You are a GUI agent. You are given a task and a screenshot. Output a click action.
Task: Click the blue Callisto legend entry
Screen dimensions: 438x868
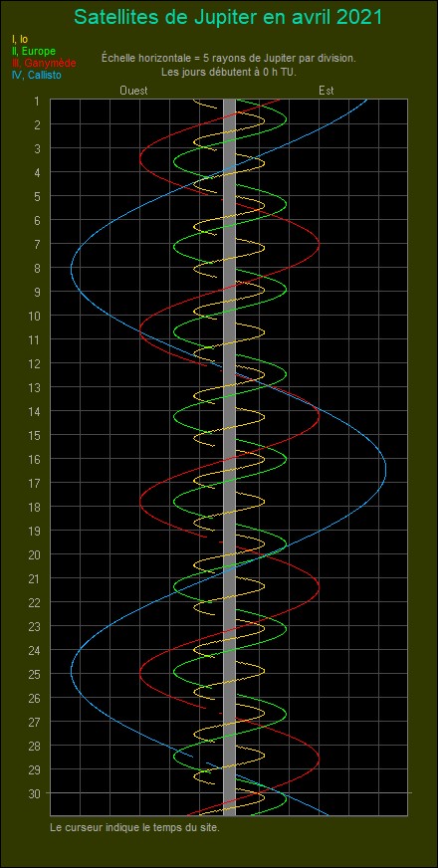pyautogui.click(x=36, y=76)
